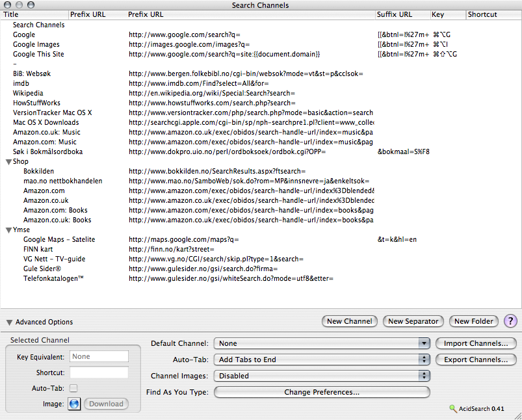The image size is (522, 420).
Task: Click the AcidSearch magnifier icon
Action: (x=452, y=409)
